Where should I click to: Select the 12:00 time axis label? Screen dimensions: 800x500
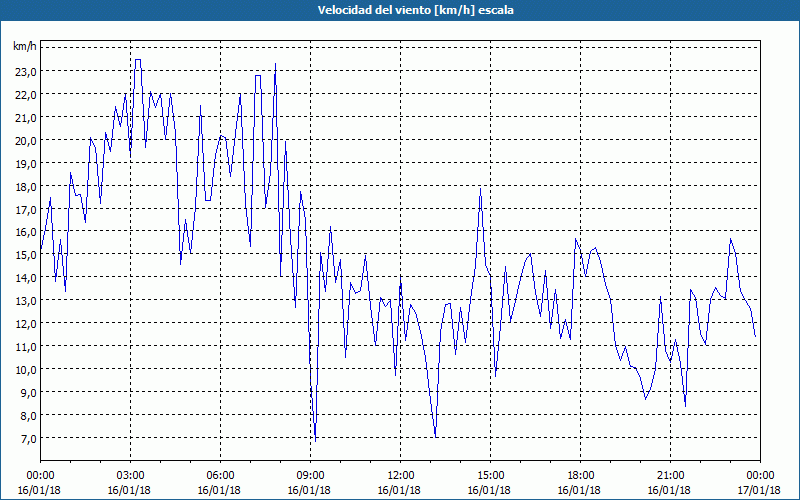click(401, 476)
